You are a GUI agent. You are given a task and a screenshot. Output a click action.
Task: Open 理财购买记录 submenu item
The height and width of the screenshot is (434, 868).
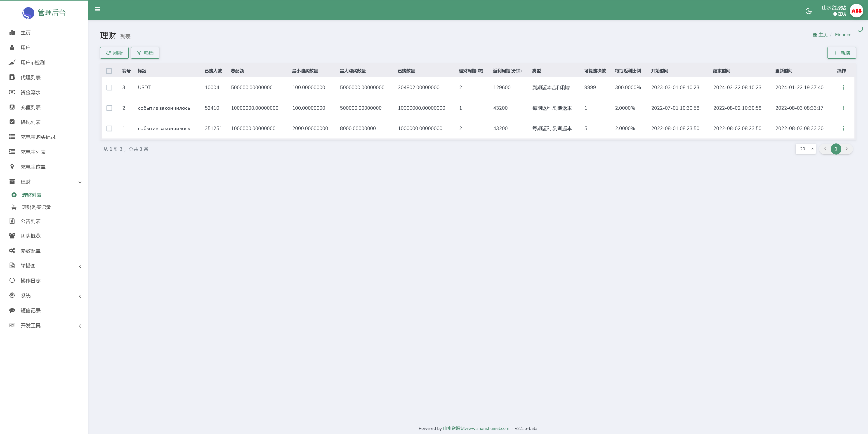(36, 207)
